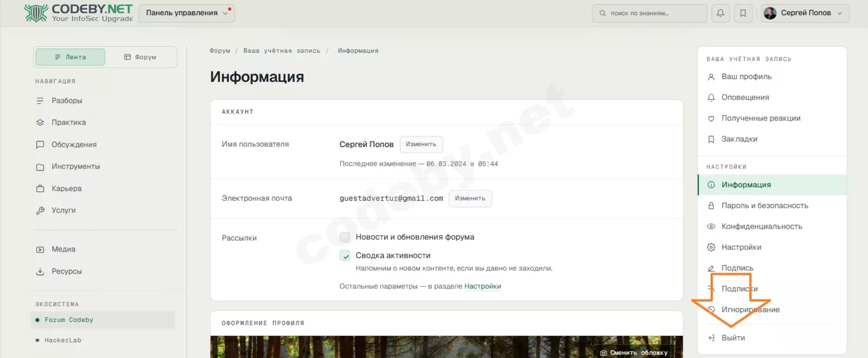
Task: Click Изменить next to username
Action: pos(422,145)
